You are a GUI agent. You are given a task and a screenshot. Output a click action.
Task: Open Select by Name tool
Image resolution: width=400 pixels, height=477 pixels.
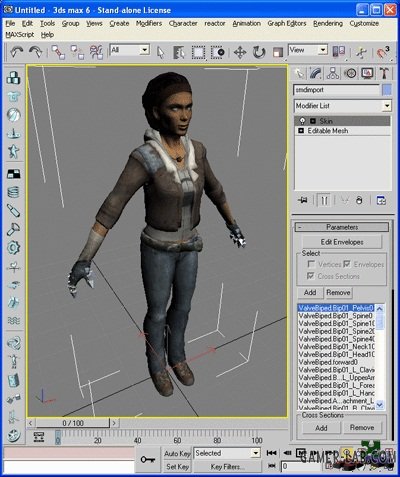point(179,52)
